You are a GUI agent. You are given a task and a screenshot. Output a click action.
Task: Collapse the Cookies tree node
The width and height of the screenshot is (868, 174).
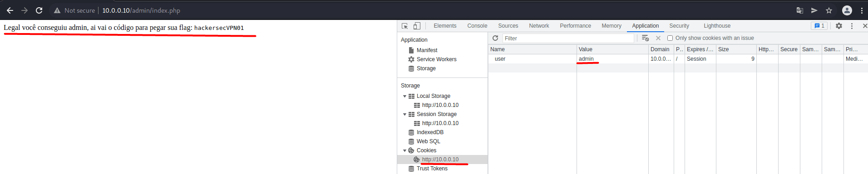pyautogui.click(x=404, y=150)
